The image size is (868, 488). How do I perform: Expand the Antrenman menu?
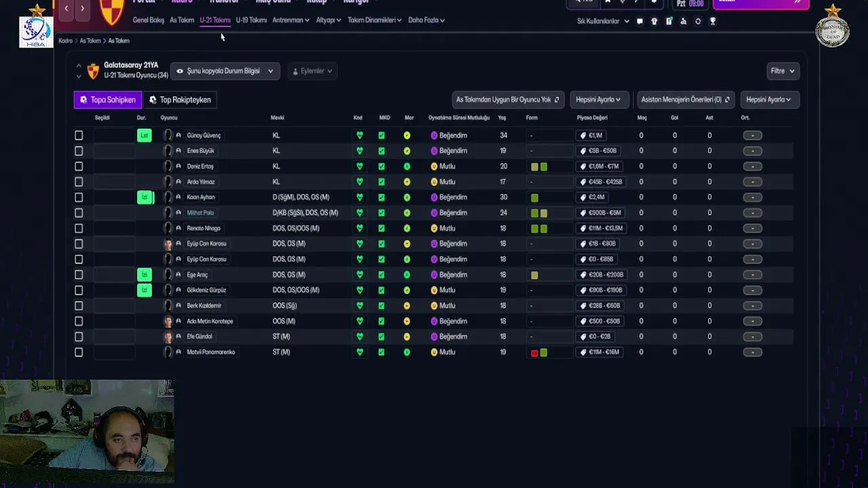point(291,20)
